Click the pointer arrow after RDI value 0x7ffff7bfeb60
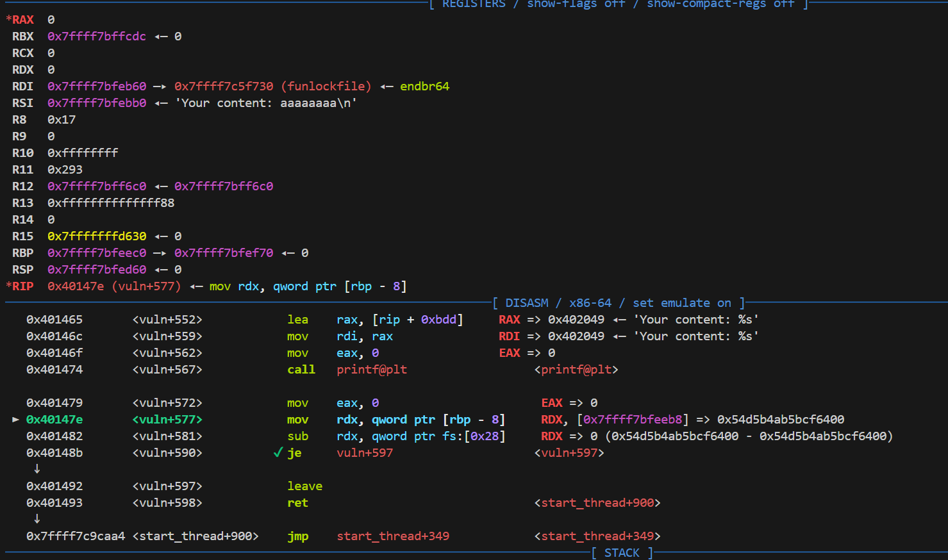The image size is (948, 560). click(x=160, y=86)
